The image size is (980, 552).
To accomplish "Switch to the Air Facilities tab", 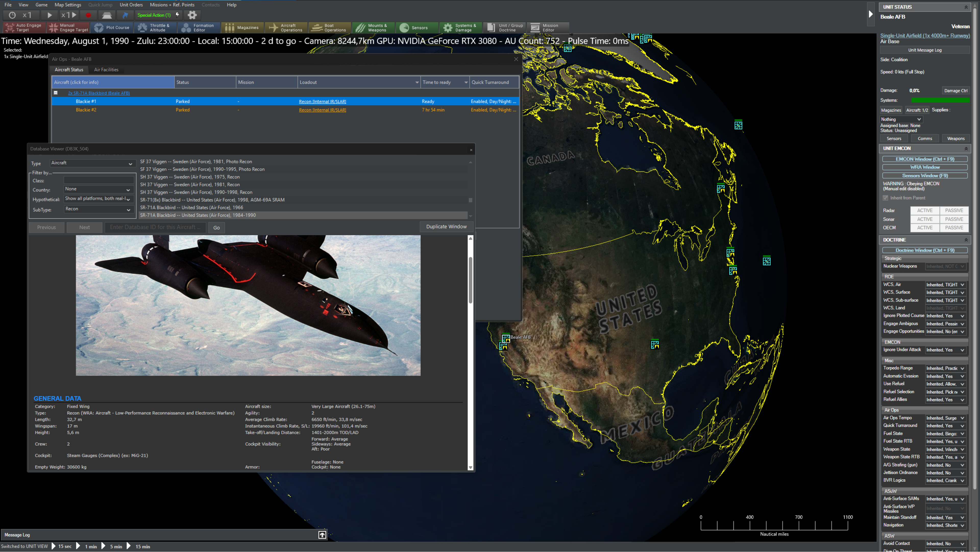I will point(106,70).
